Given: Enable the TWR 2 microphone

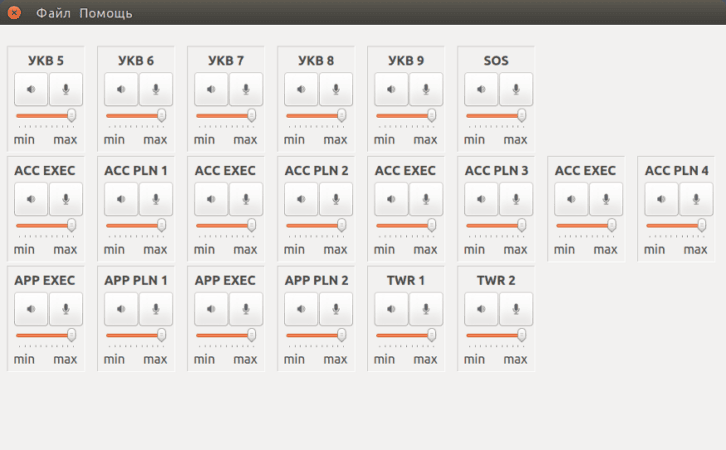Looking at the screenshot, I should click(516, 309).
